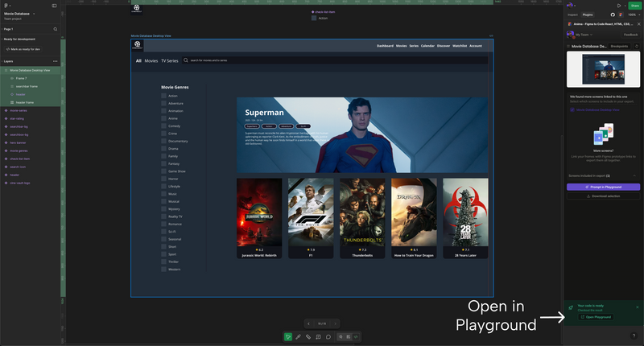
Task: Open the Layers panel three-dot options
Action: point(56,61)
